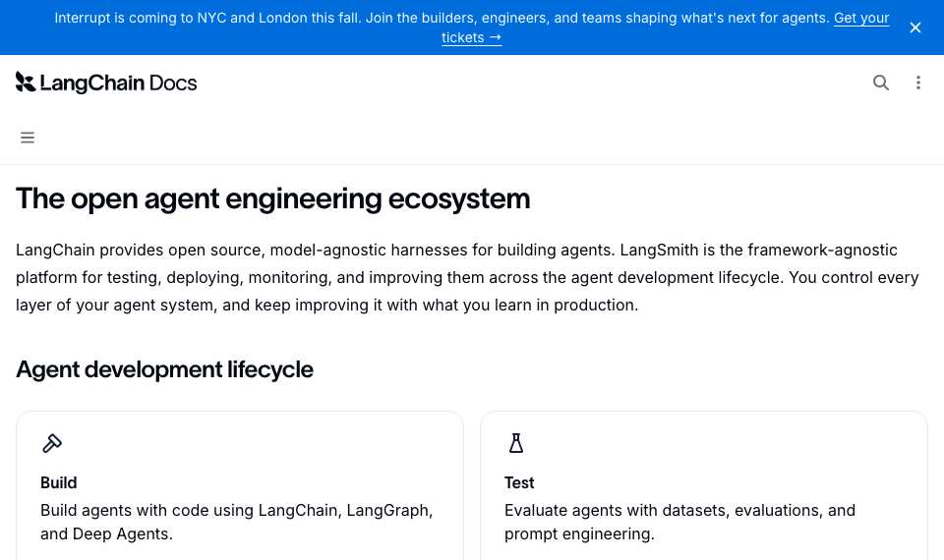The width and height of the screenshot is (944, 560).
Task: Click the Build card hammer icon
Action: pos(52,443)
